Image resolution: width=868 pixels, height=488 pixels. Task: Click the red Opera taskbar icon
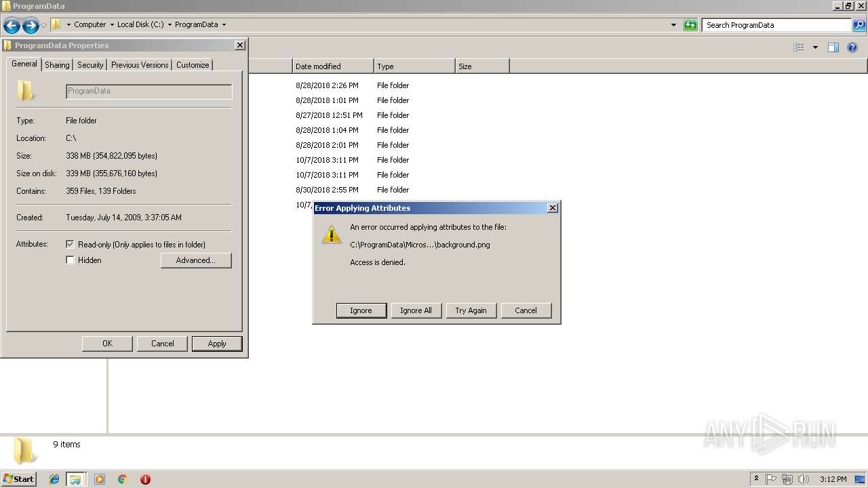145,479
